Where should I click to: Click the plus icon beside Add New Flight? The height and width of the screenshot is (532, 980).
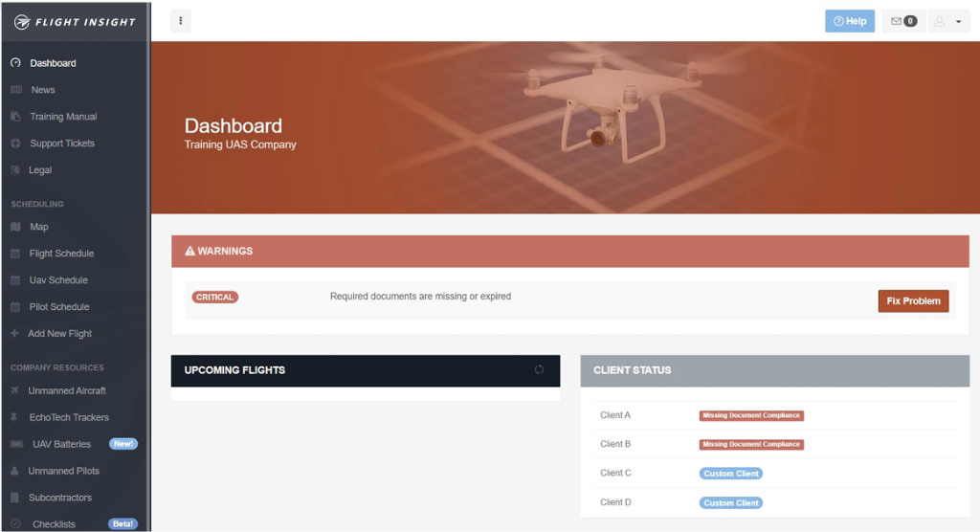point(14,333)
